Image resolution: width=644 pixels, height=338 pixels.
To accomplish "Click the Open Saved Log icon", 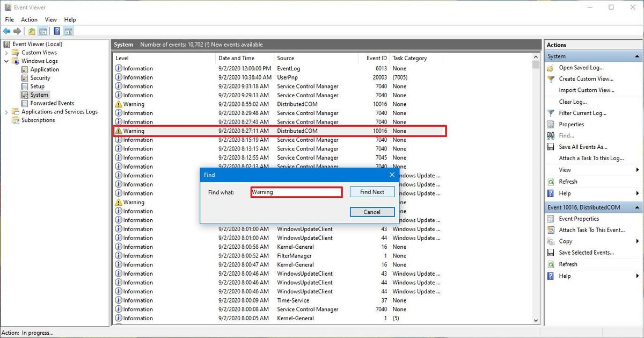I will (550, 67).
